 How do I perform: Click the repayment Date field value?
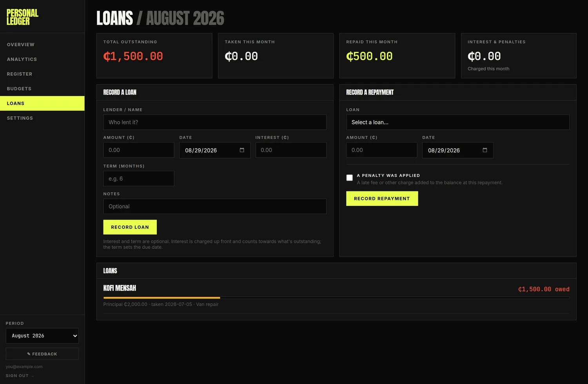tap(444, 151)
